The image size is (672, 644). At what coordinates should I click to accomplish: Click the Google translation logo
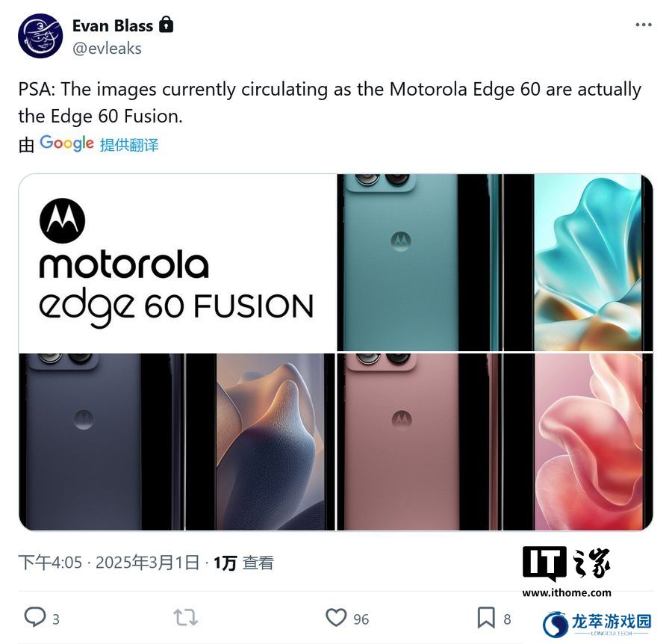66,143
